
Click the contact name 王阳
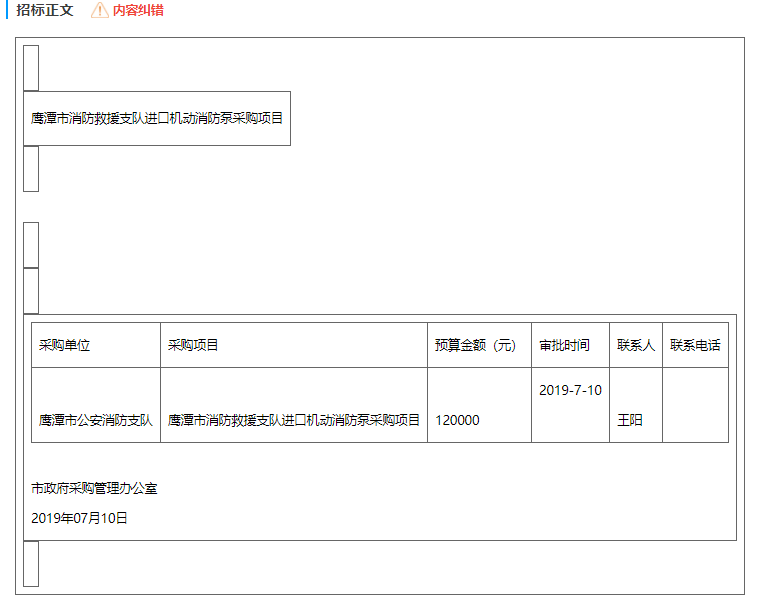tap(630, 420)
